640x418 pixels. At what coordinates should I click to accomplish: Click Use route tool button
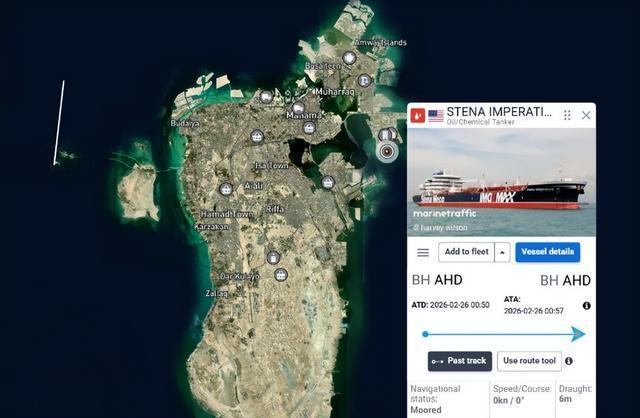point(529,361)
